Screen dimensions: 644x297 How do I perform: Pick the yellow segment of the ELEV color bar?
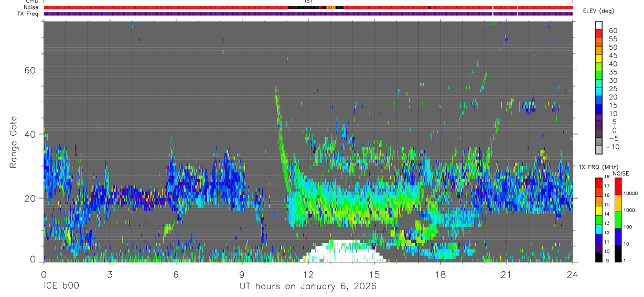(599, 59)
